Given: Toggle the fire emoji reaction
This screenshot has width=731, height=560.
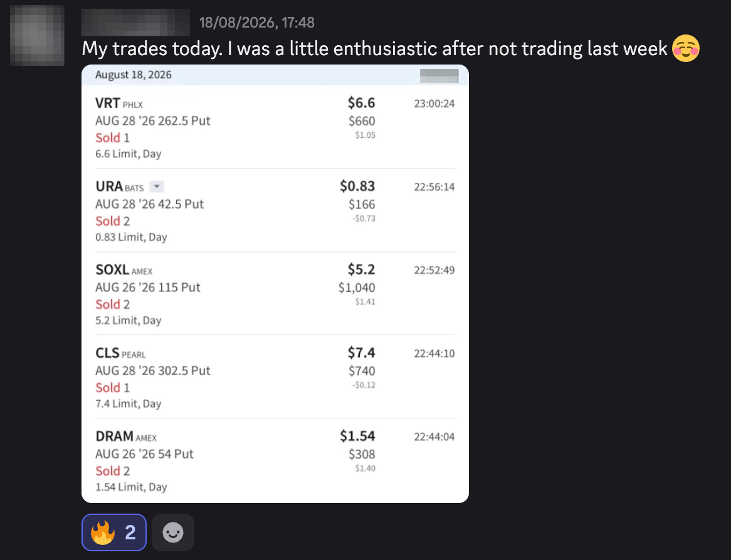Looking at the screenshot, I should coord(113,532).
